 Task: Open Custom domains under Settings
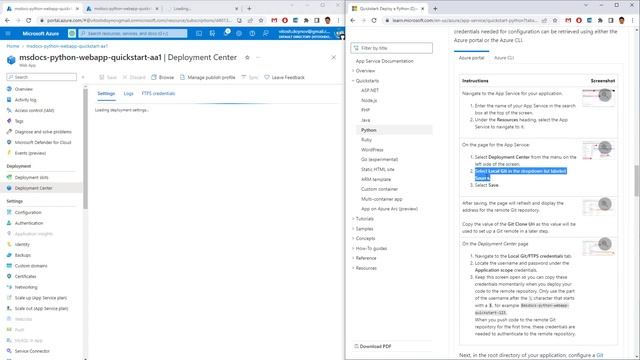pos(31,266)
